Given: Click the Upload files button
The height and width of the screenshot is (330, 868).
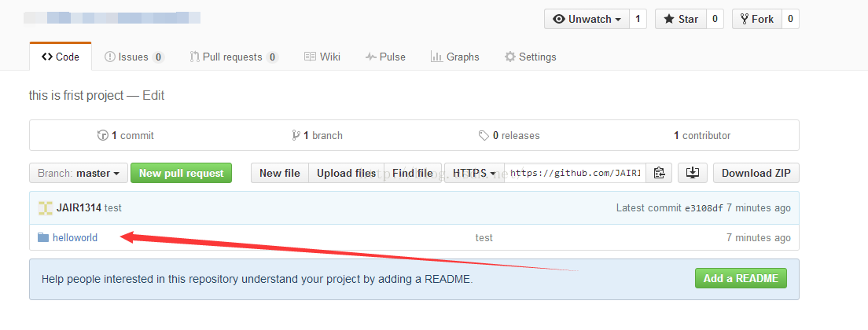Looking at the screenshot, I should click(347, 173).
